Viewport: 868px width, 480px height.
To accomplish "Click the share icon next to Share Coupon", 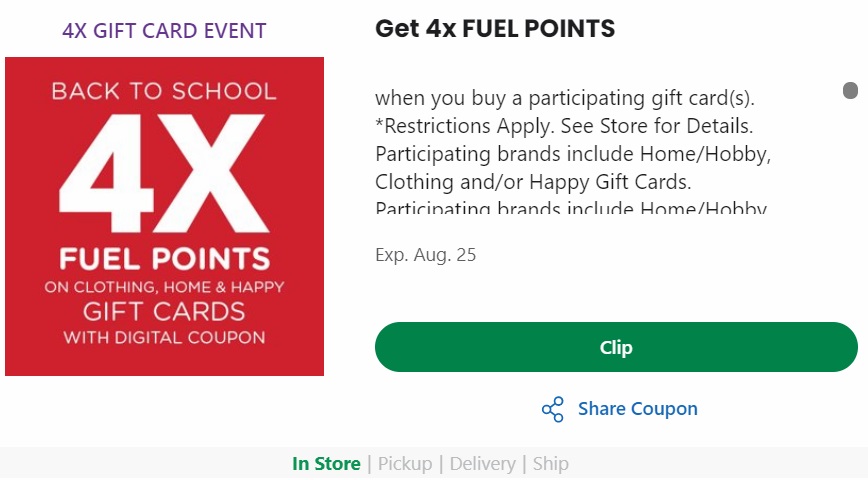I will point(552,409).
